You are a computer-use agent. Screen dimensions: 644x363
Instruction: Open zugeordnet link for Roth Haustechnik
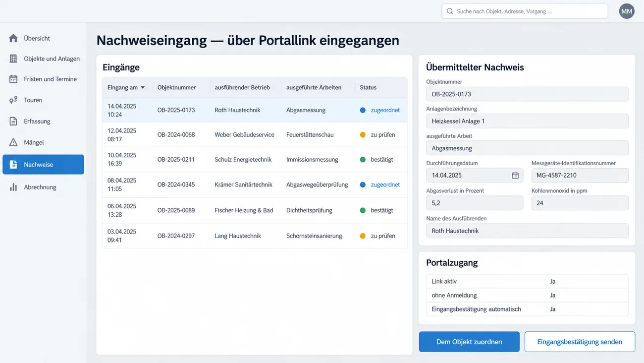385,110
